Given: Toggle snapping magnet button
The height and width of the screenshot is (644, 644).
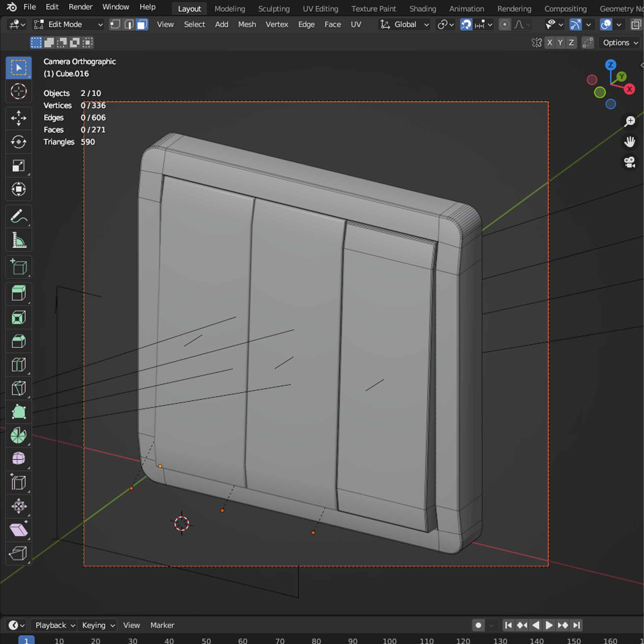Looking at the screenshot, I should point(466,24).
